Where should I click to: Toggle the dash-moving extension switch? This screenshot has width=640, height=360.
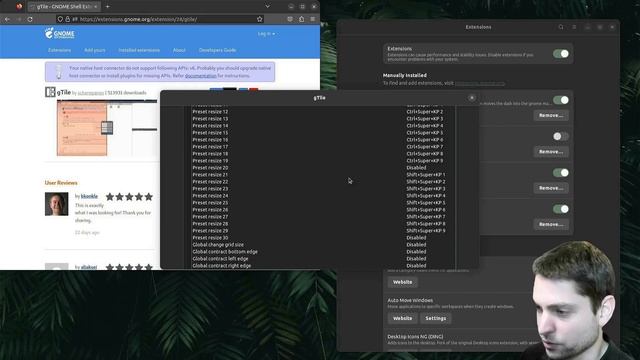pos(561,100)
